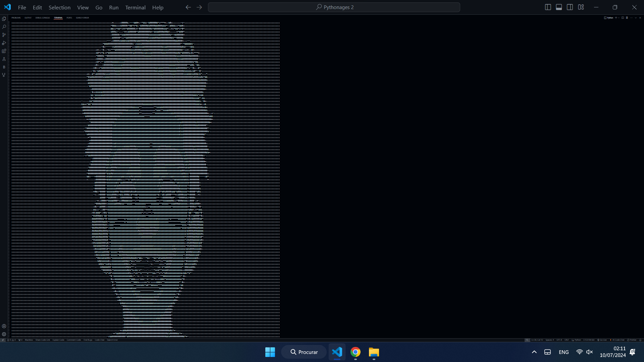
Task: Click the Pythonages 2 command center search box
Action: [334, 7]
